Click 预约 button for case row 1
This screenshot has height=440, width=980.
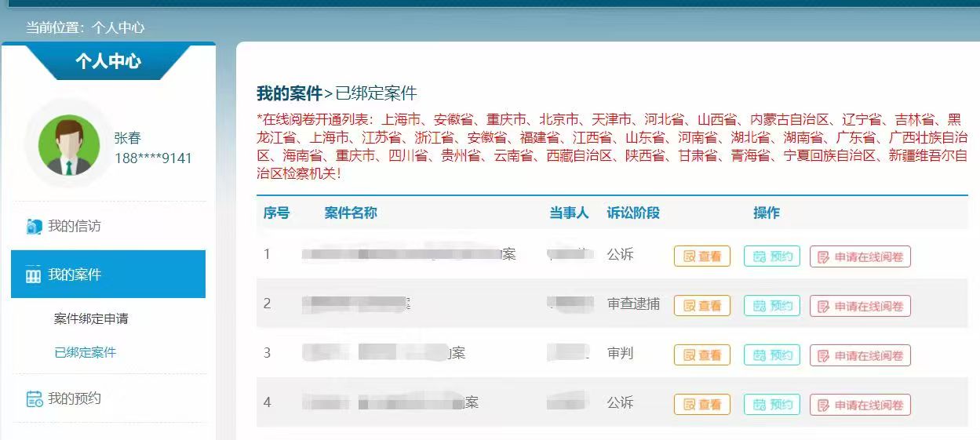pyautogui.click(x=772, y=256)
